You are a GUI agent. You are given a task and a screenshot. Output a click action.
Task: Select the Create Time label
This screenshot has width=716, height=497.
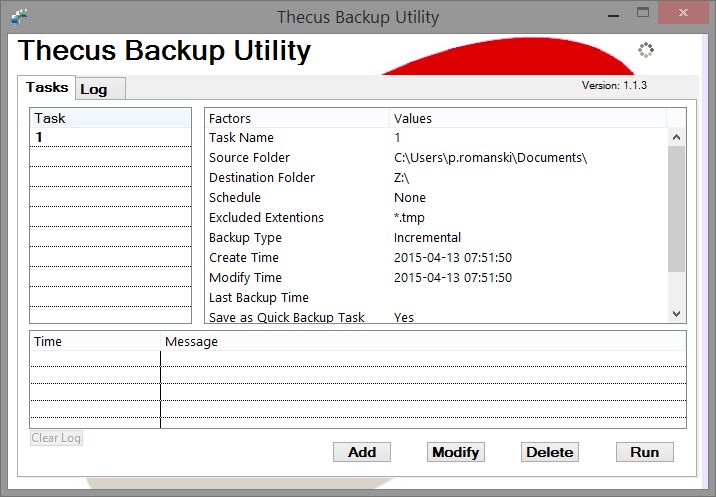coord(244,258)
